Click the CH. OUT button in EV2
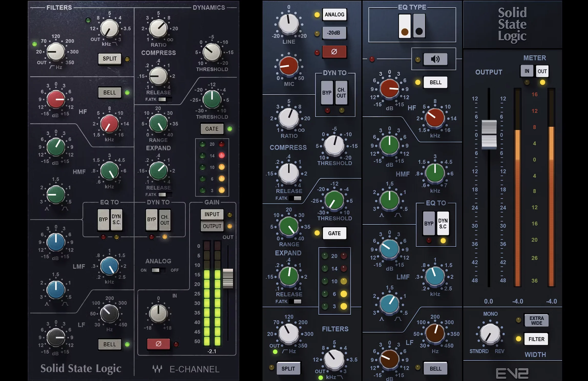The image size is (588, 381). pyautogui.click(x=341, y=93)
